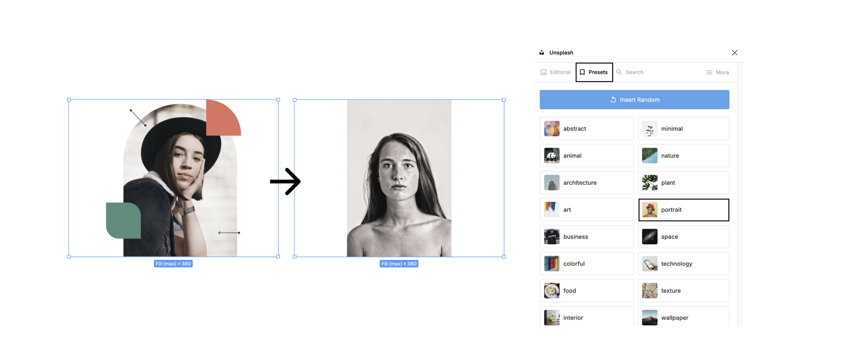Select the technology preset
This screenshot has width=868, height=354.
click(683, 264)
